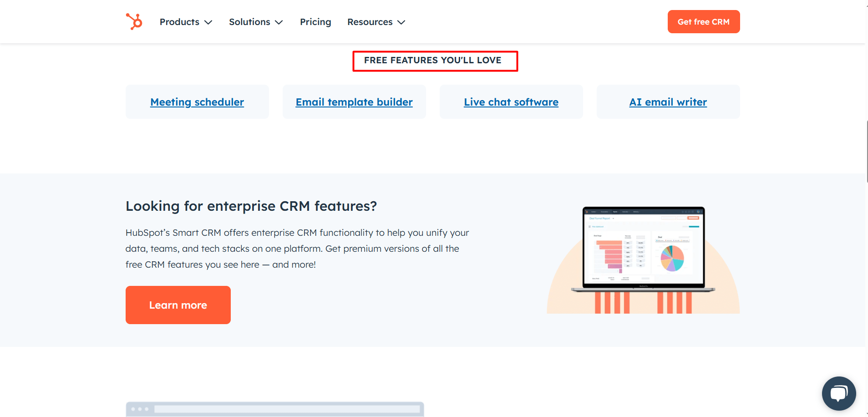The width and height of the screenshot is (868, 417).
Task: Click the laptop dashboard illustration
Action: [x=643, y=260]
